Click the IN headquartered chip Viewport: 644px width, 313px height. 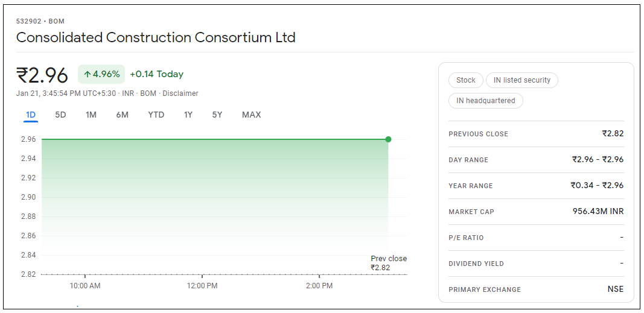pos(485,101)
